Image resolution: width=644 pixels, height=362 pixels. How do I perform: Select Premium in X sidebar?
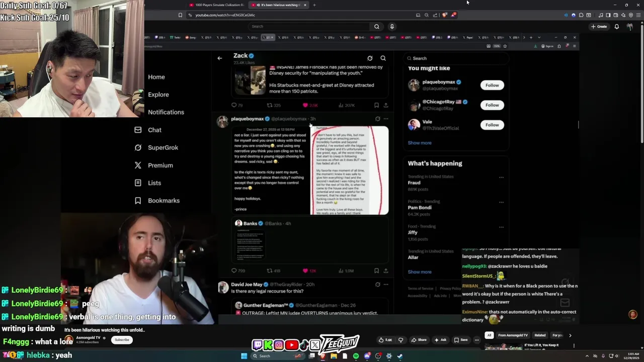(154, 165)
